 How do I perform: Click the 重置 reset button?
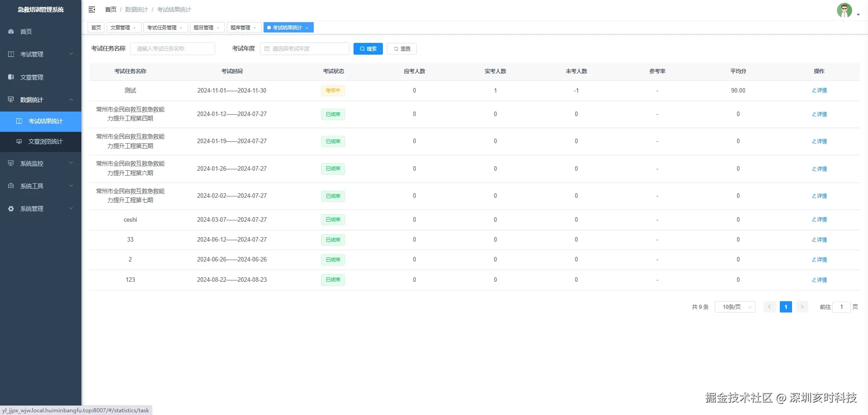tap(402, 49)
